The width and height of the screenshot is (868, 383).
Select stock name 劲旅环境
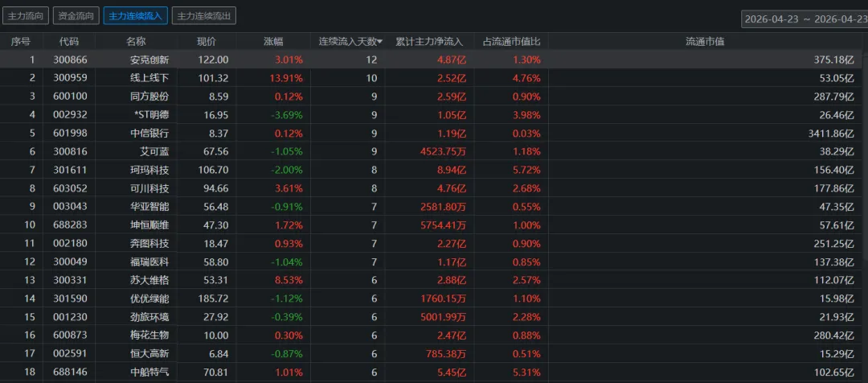[149, 317]
